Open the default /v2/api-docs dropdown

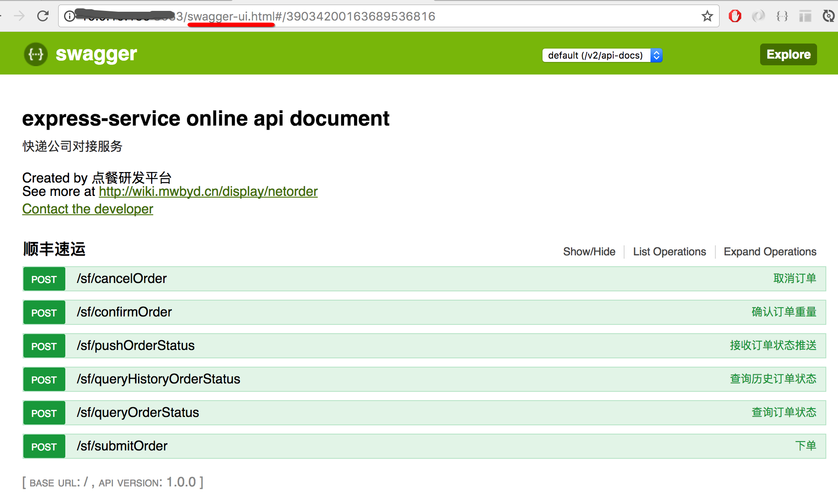click(x=601, y=55)
